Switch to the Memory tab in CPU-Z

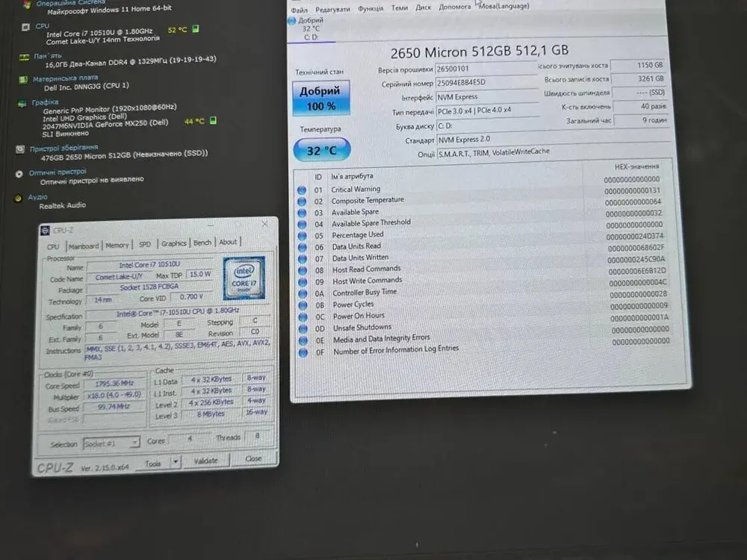click(x=117, y=245)
